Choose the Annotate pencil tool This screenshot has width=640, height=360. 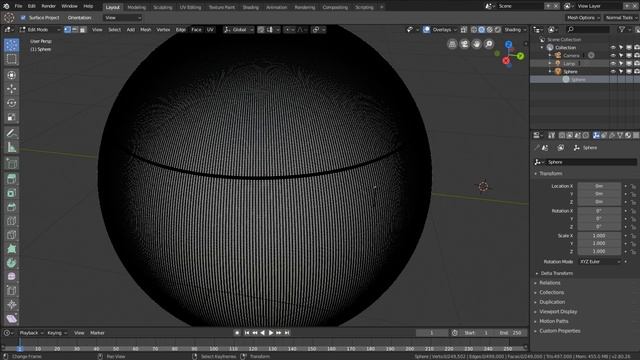coord(11,133)
